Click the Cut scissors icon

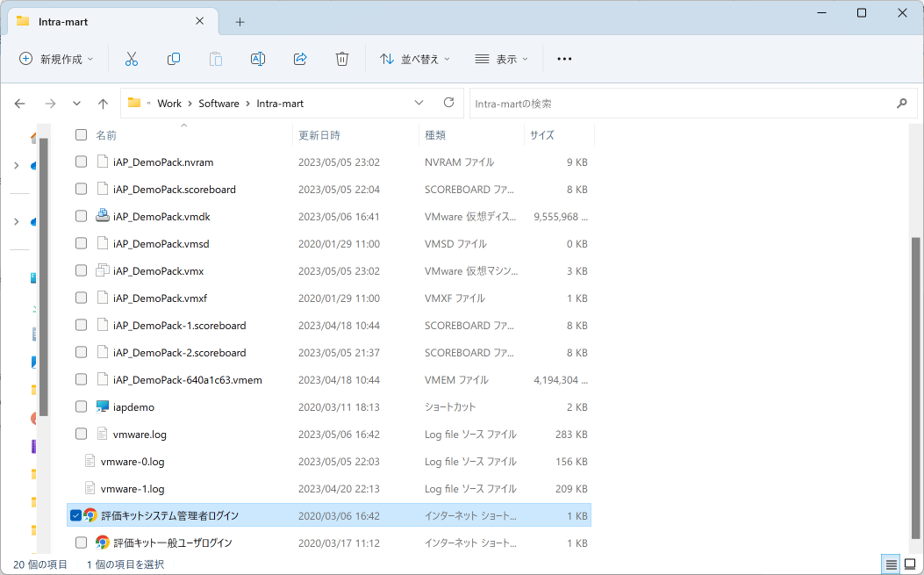coord(132,59)
